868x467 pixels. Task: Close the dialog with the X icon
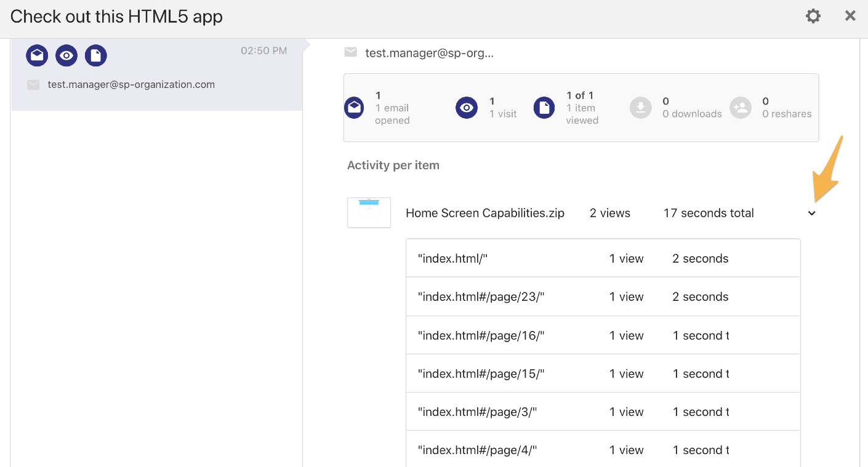pos(850,16)
